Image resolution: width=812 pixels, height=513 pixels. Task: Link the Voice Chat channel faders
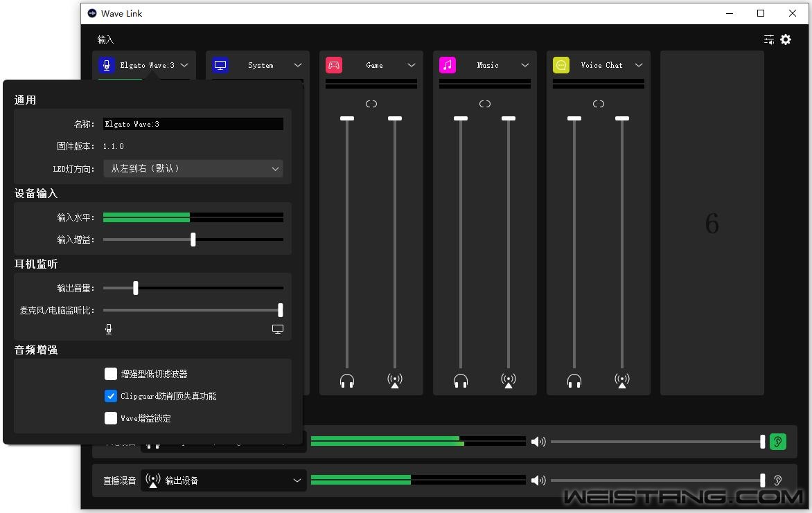(599, 104)
